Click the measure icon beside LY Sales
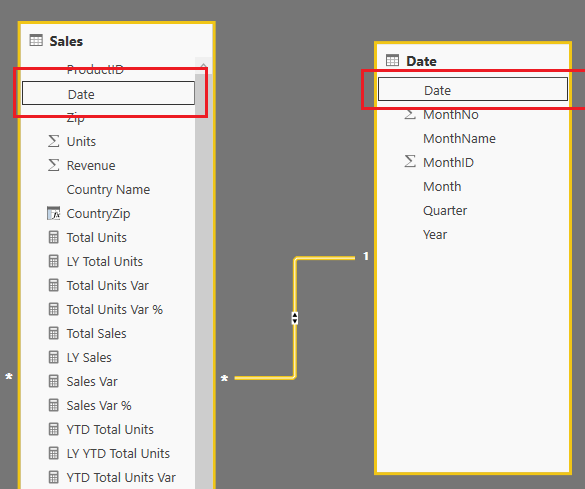 coord(54,357)
